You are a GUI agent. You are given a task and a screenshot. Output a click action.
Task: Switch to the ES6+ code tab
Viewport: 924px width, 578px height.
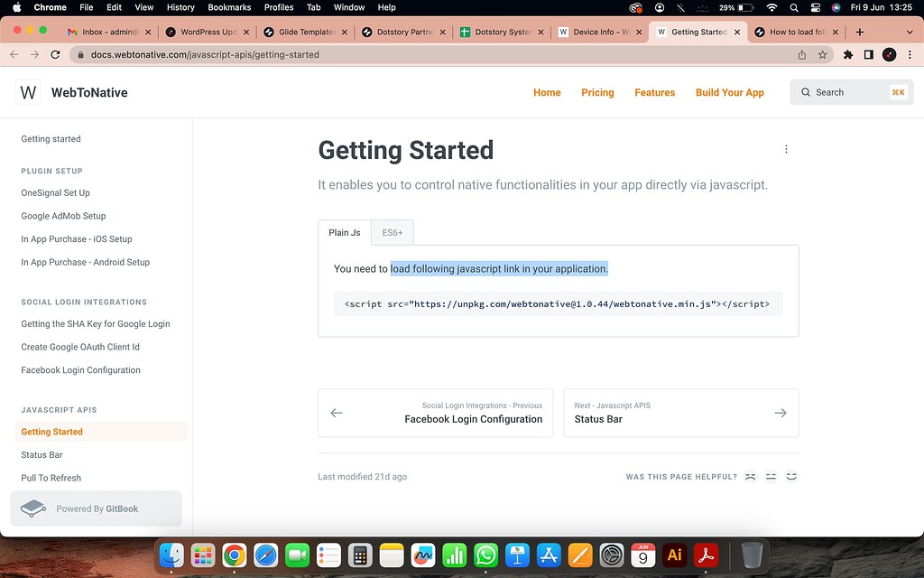click(x=392, y=232)
